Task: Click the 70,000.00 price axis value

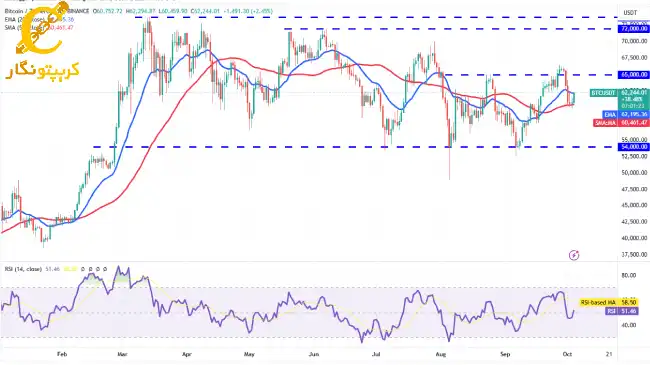Action: (634, 41)
